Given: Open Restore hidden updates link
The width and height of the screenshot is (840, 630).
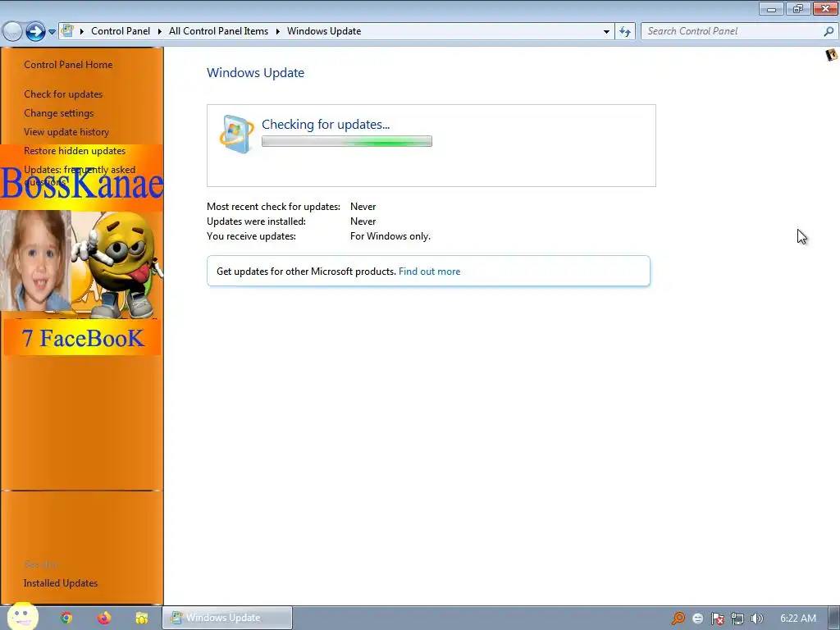Looking at the screenshot, I should click(x=75, y=151).
